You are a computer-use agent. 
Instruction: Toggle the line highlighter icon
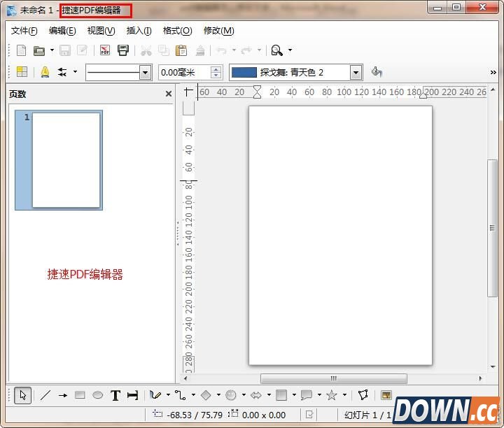click(x=45, y=72)
